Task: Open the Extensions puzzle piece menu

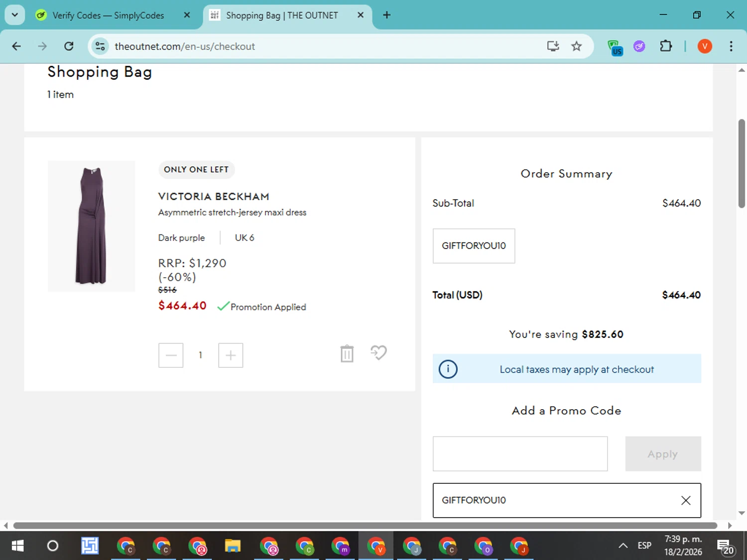Action: click(x=666, y=46)
